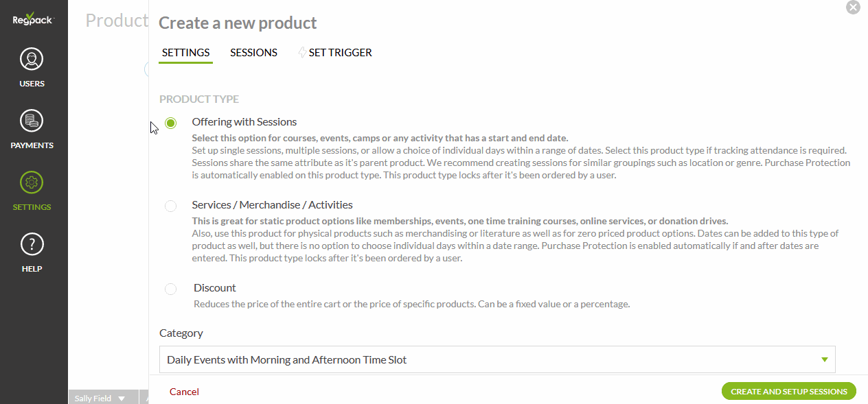Switch to the Sessions tab
The width and height of the screenshot is (868, 404).
click(x=253, y=53)
